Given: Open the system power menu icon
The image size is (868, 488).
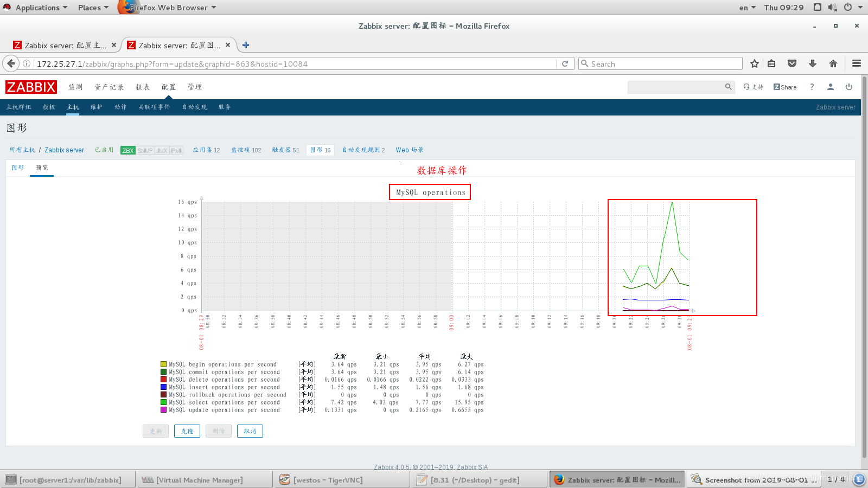Looking at the screenshot, I should tap(847, 7).
